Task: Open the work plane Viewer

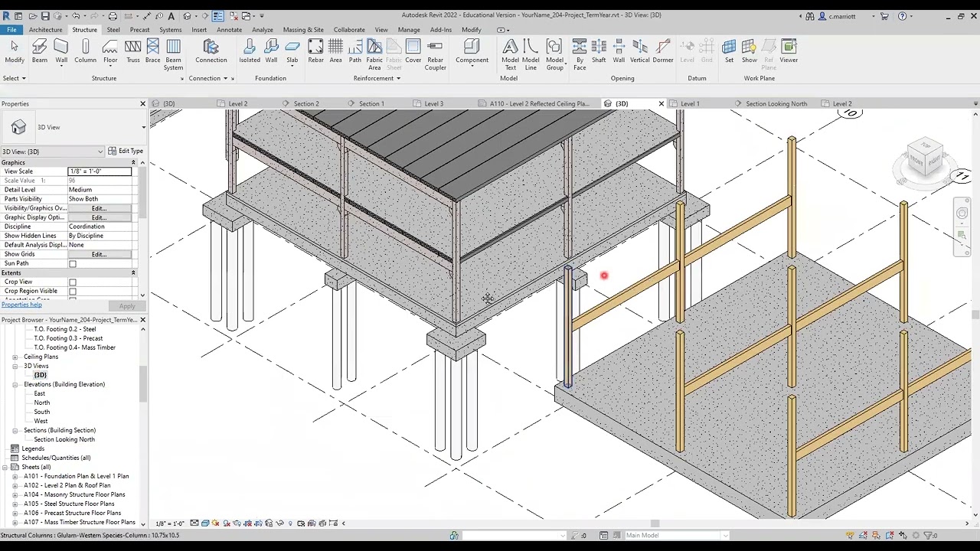Action: coord(789,51)
